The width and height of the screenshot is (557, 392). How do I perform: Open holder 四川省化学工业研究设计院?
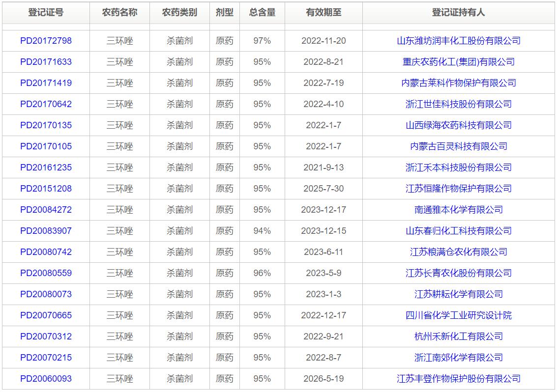point(458,315)
